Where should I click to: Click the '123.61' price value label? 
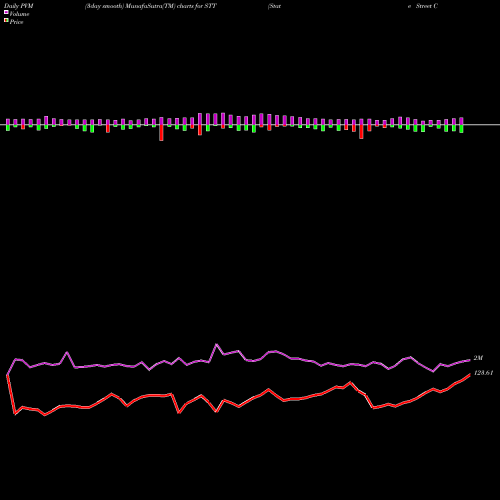(483, 373)
